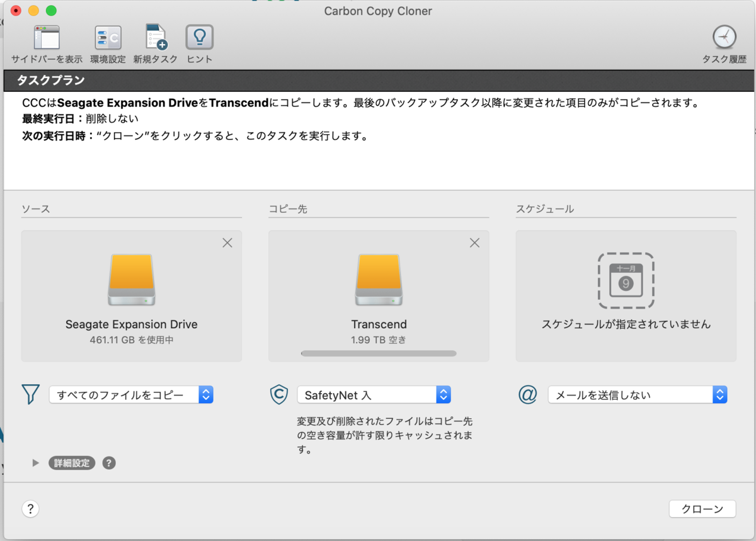Click Seagate Expansion Drive name label
Screen dimensions: 756x541
pyautogui.click(x=131, y=324)
